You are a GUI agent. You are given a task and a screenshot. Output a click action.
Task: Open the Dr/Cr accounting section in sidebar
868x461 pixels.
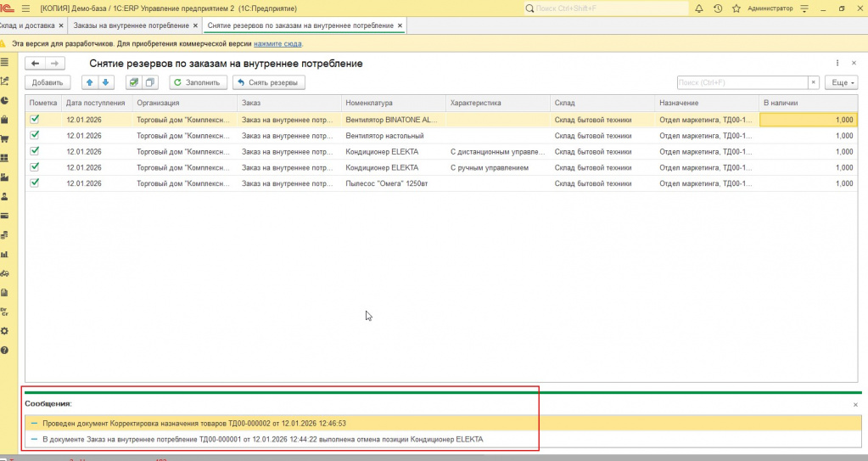click(5, 312)
